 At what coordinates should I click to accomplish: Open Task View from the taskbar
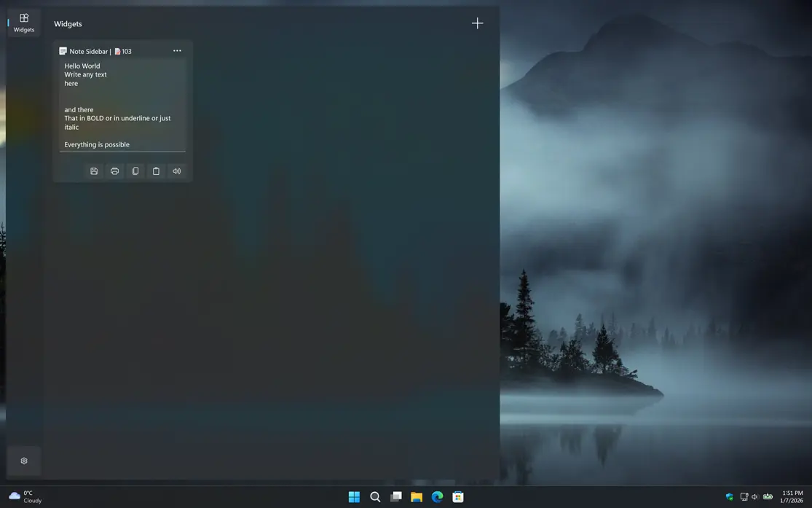click(395, 496)
